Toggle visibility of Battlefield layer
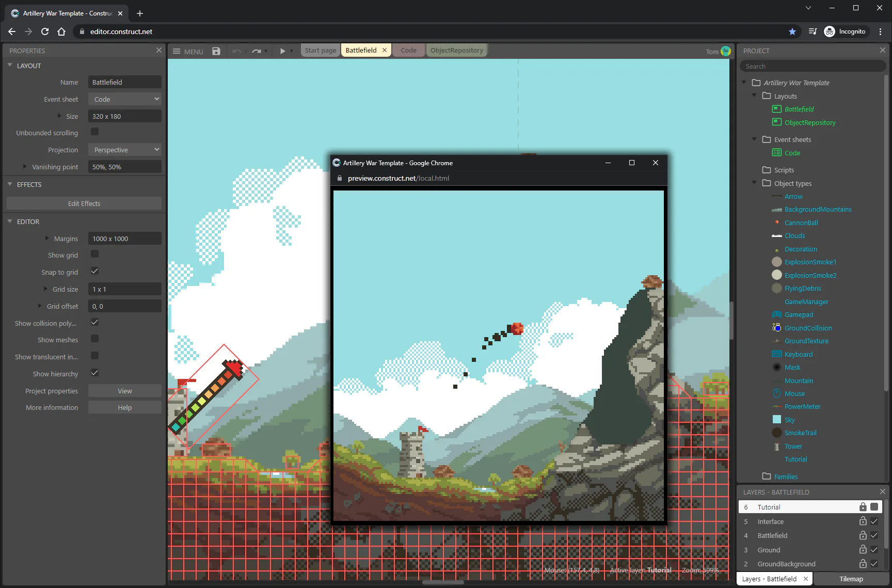The height and width of the screenshot is (588, 892). [874, 535]
